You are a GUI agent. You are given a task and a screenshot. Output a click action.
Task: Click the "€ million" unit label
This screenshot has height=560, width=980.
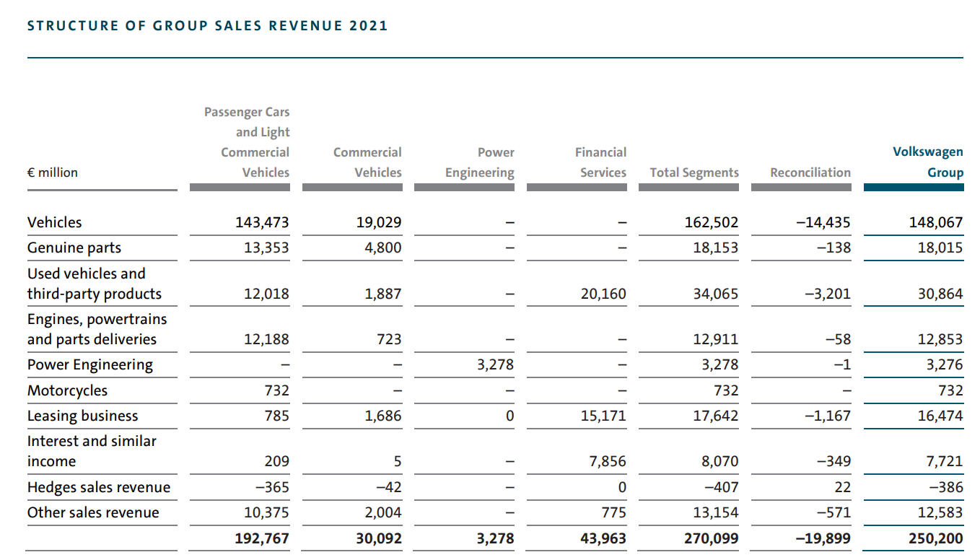tap(53, 172)
